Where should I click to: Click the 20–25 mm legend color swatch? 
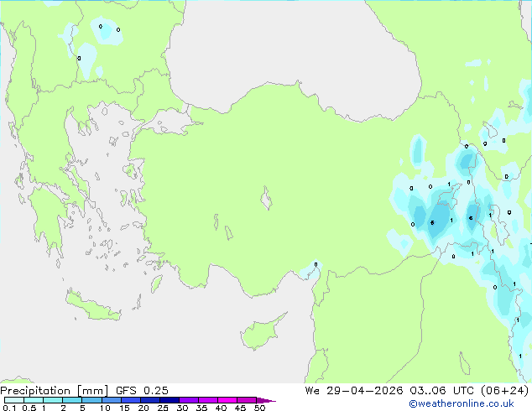(150, 400)
